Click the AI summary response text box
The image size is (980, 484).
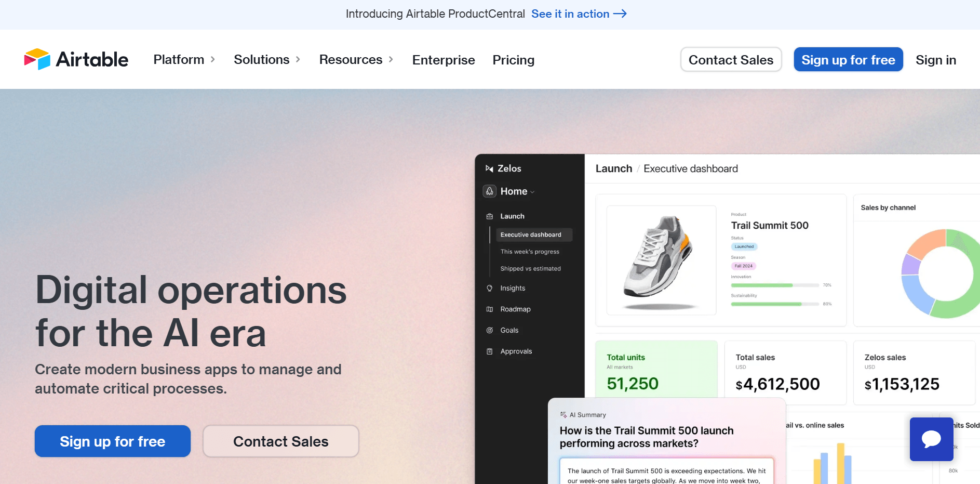tap(666, 472)
